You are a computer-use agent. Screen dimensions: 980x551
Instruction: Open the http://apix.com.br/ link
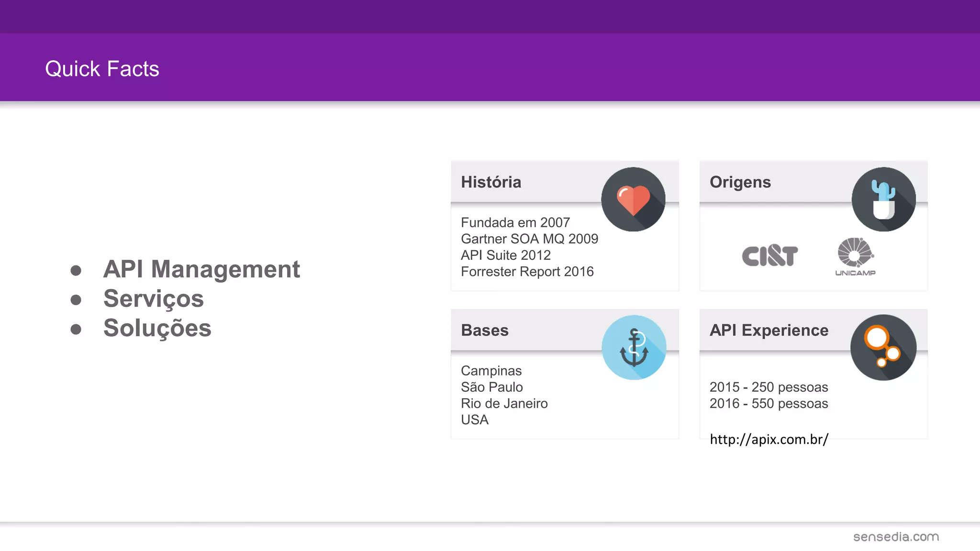[769, 439]
